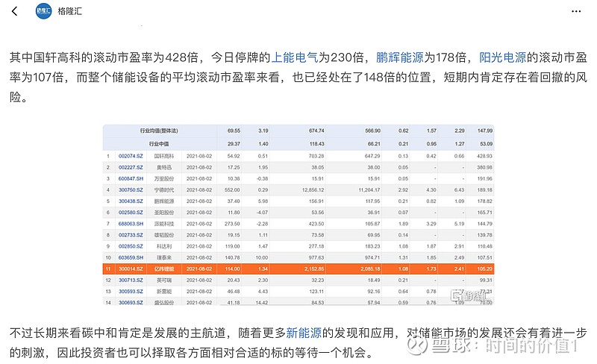
Task: Click the 99.31 value in 300713.SZ row
Action: 486,280
